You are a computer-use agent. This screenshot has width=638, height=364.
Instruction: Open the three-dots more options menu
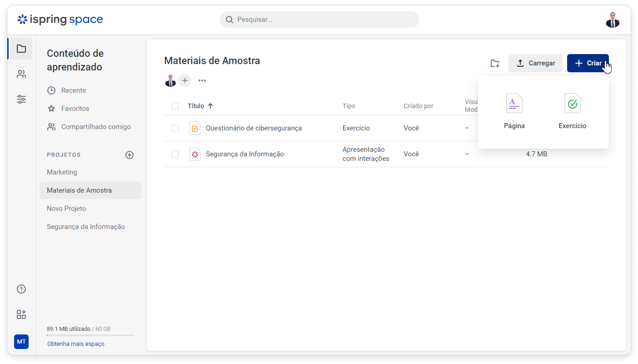tap(202, 80)
